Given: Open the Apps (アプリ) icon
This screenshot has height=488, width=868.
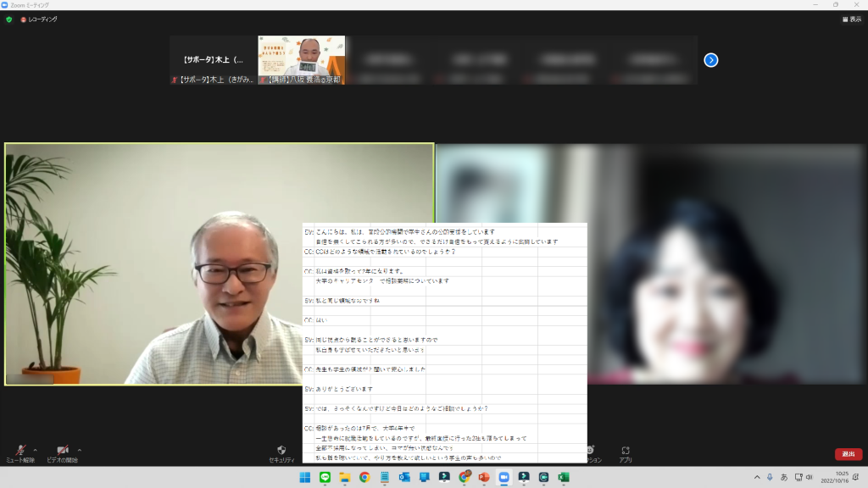Looking at the screenshot, I should point(625,453).
